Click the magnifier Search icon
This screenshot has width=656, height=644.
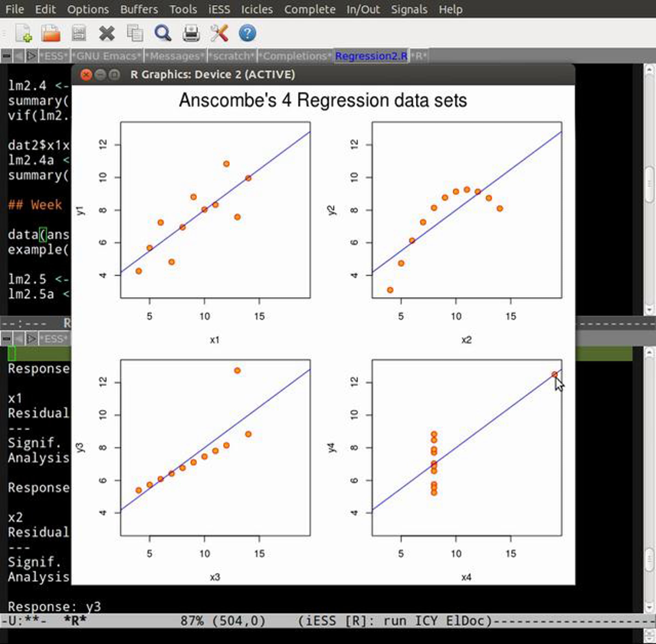163,33
